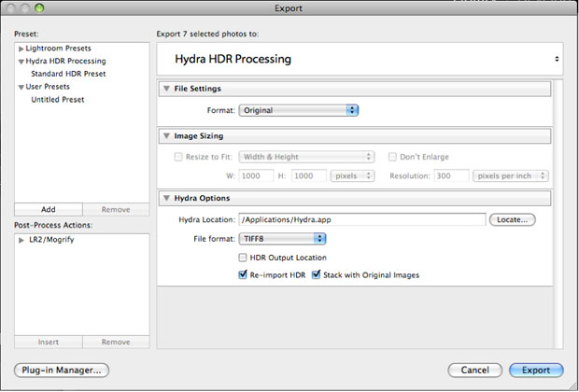Open the pixels per inch dropdown
579x392 pixels.
coord(511,176)
